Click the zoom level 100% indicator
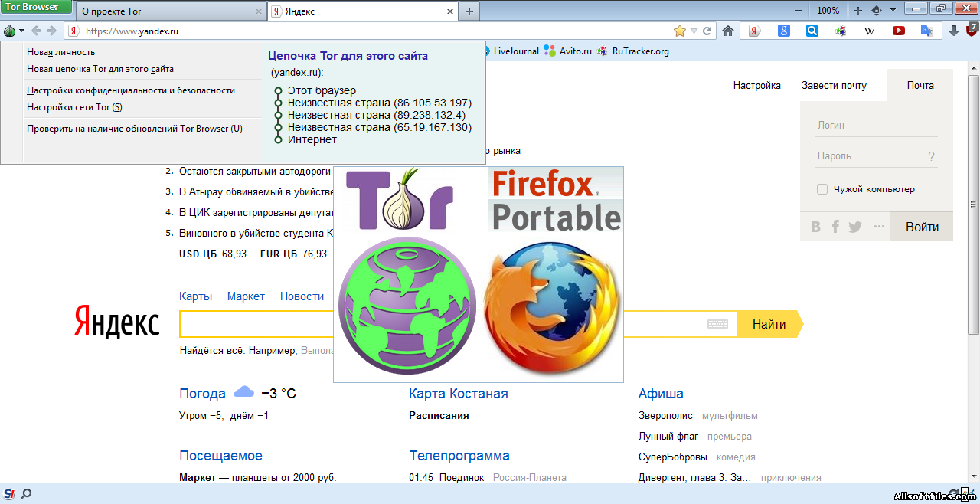Viewport: 980px width, 504px height. pyautogui.click(x=828, y=11)
